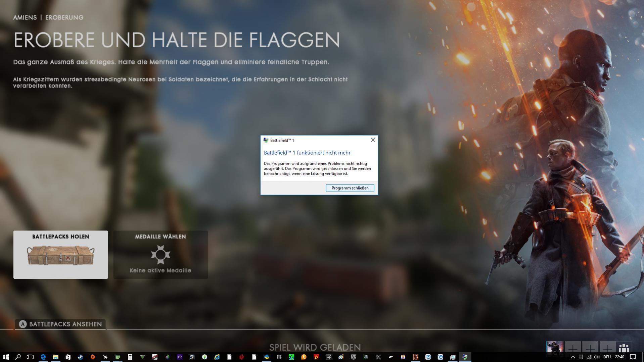644x362 pixels.
Task: Open the Battlepacks holen card
Action: (61, 254)
